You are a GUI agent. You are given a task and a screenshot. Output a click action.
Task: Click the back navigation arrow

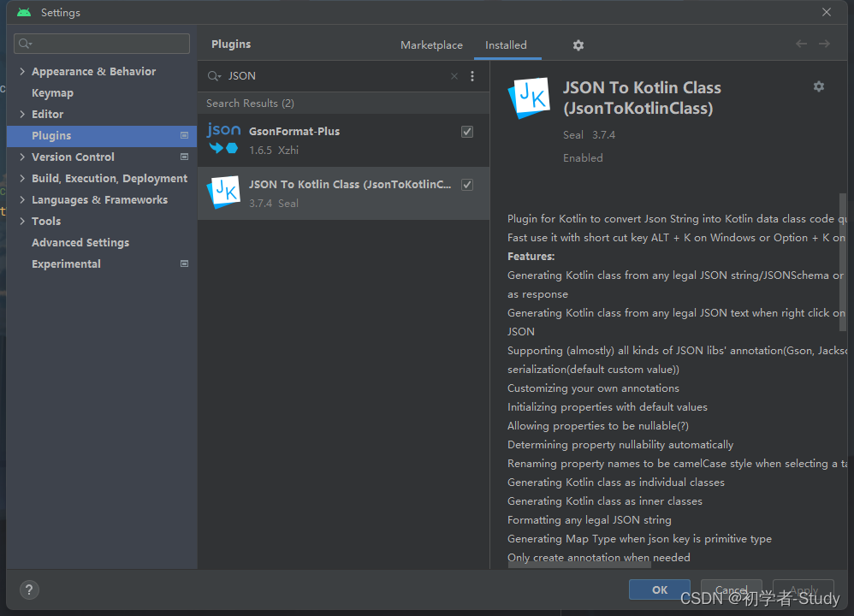801,44
